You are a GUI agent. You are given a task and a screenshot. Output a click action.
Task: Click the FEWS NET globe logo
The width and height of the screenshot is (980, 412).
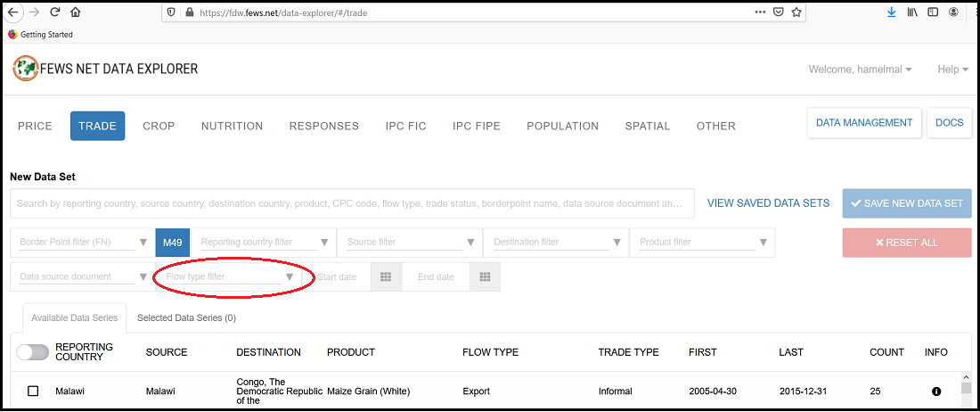(x=26, y=69)
